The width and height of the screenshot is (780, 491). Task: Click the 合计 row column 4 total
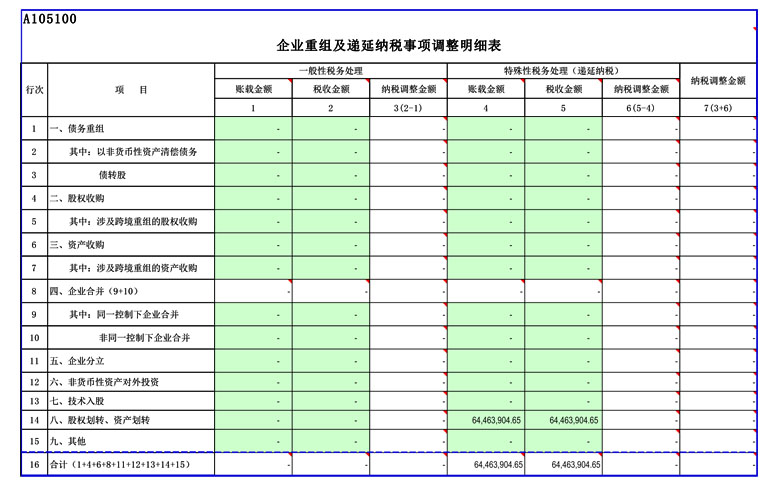coord(485,465)
